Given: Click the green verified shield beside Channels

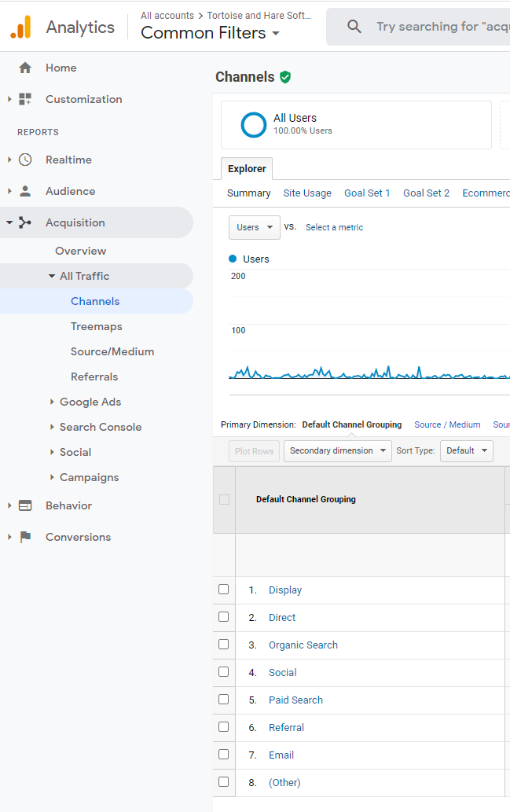Looking at the screenshot, I should (x=285, y=77).
